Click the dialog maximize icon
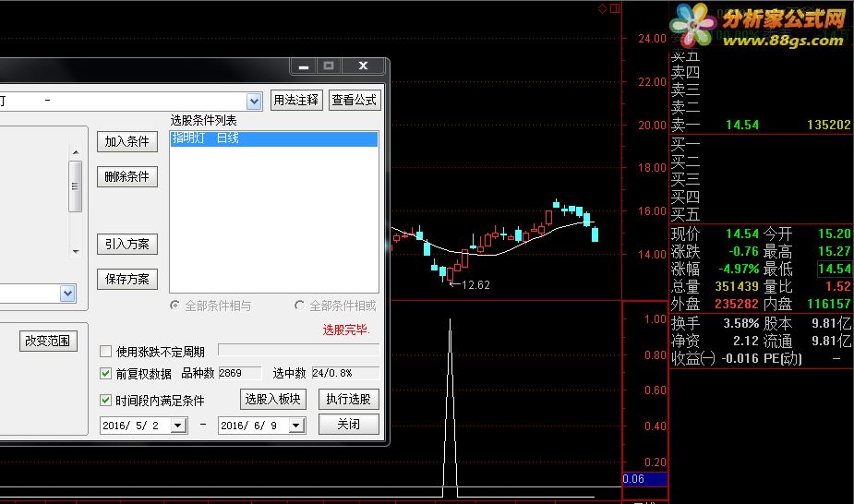The width and height of the screenshot is (854, 504). [329, 66]
